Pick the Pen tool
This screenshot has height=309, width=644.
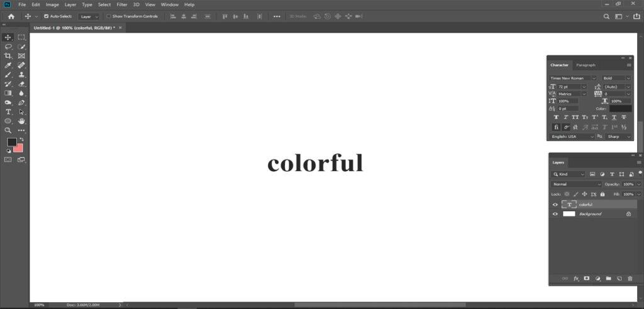tap(21, 103)
